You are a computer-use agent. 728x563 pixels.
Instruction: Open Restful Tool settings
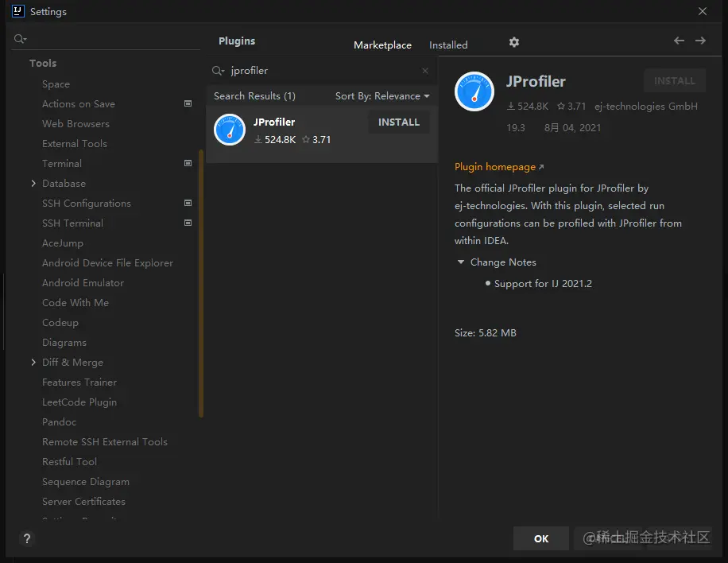69,462
